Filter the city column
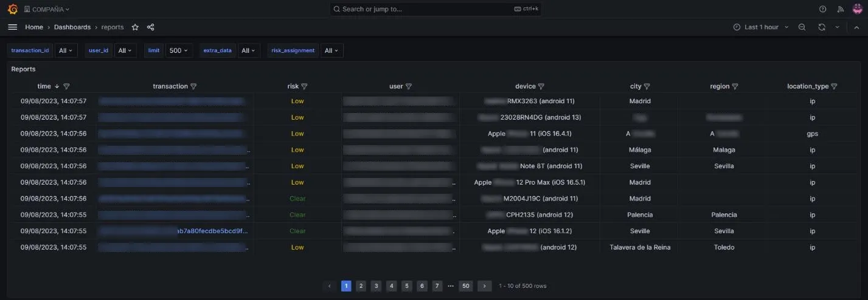The height and width of the screenshot is (300, 868). (647, 86)
